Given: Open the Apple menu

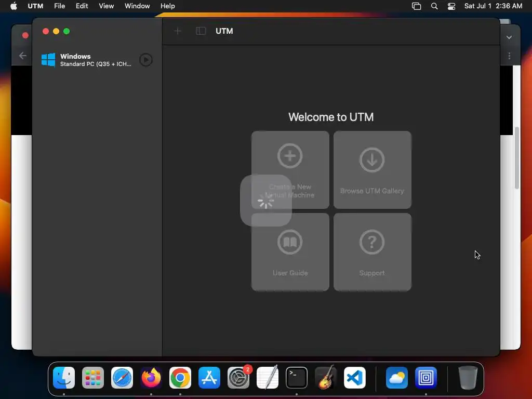Looking at the screenshot, I should tap(14, 6).
